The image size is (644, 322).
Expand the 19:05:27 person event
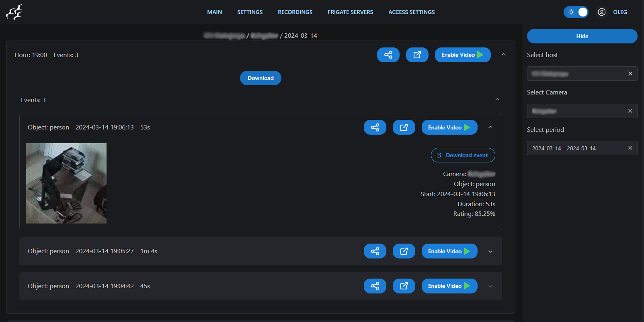490,251
